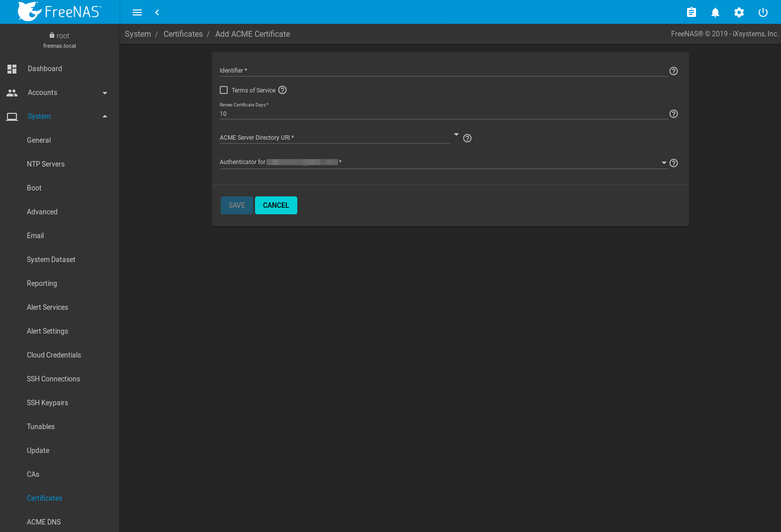Expand the Accounts menu arrow

105,93
